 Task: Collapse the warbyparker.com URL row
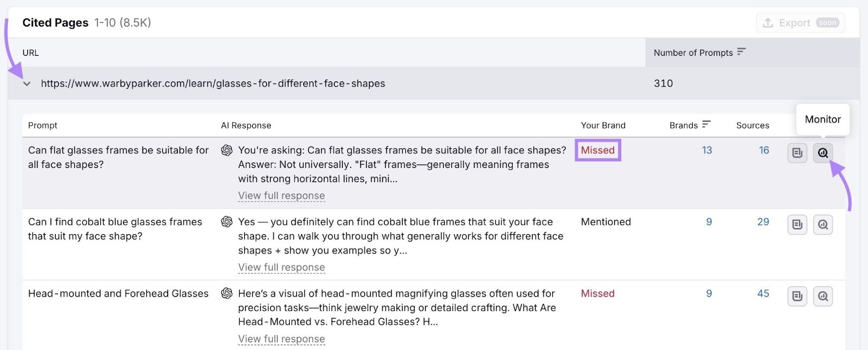27,83
